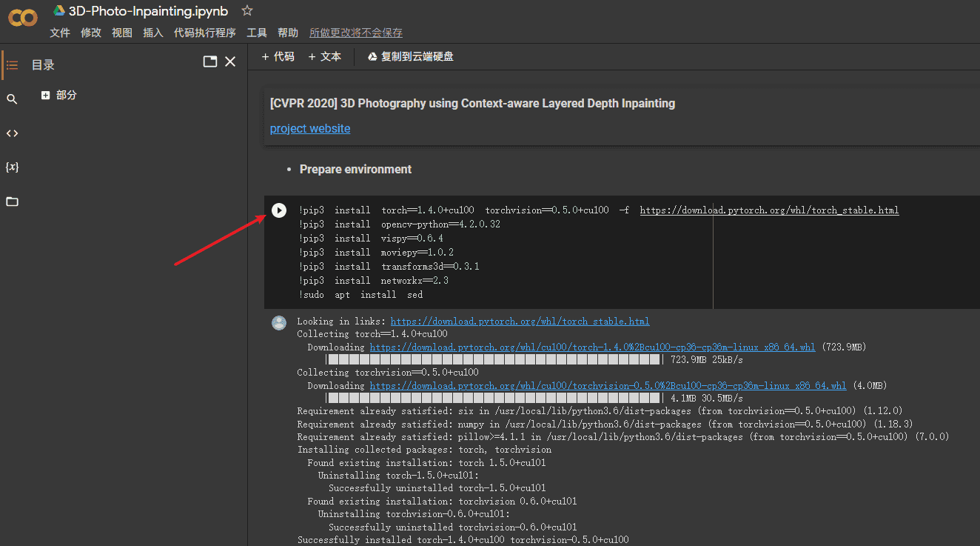This screenshot has width=980, height=546.
Task: Open the search sidebar icon
Action: click(x=12, y=99)
